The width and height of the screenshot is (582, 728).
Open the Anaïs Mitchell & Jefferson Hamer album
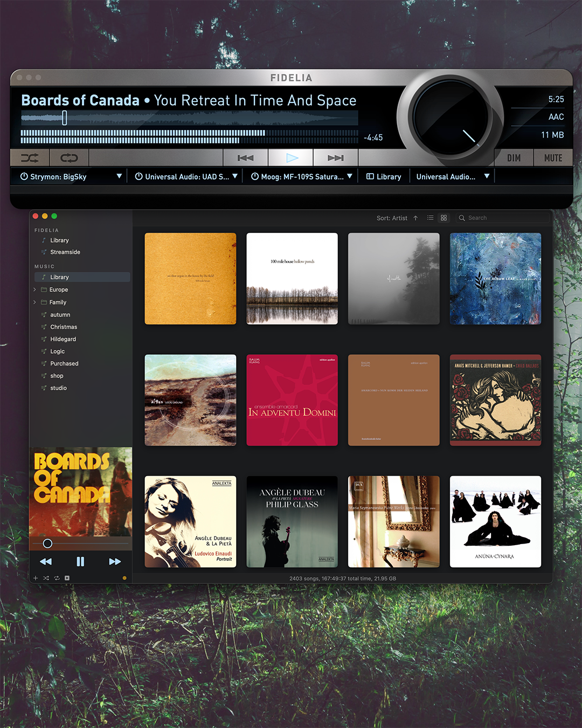(496, 400)
